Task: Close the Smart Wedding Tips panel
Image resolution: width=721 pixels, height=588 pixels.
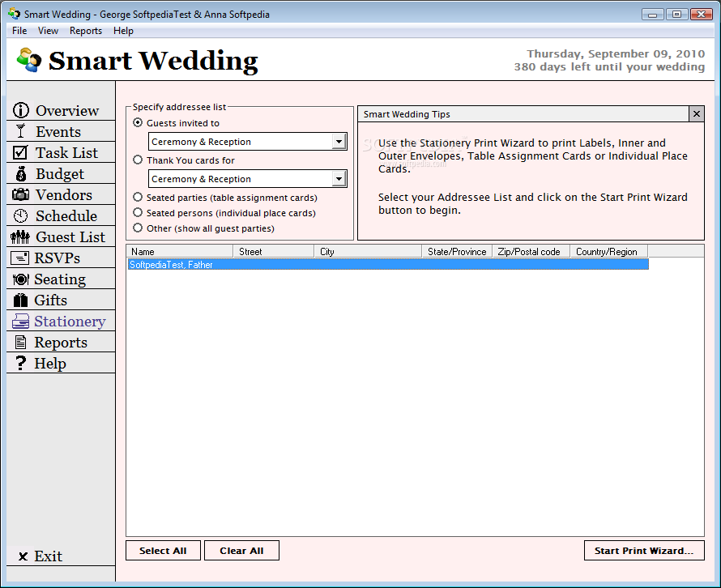Action: (697, 113)
